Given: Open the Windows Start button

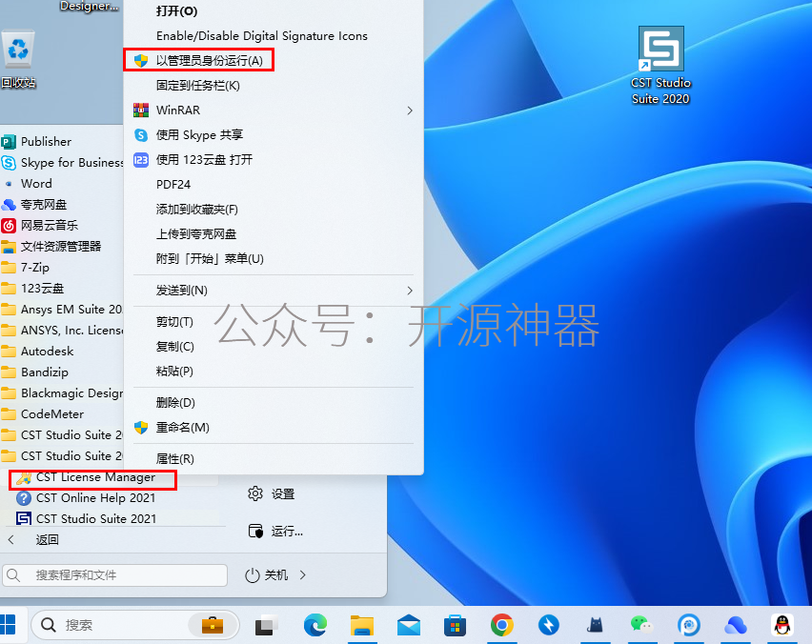Looking at the screenshot, I should (x=8, y=625).
